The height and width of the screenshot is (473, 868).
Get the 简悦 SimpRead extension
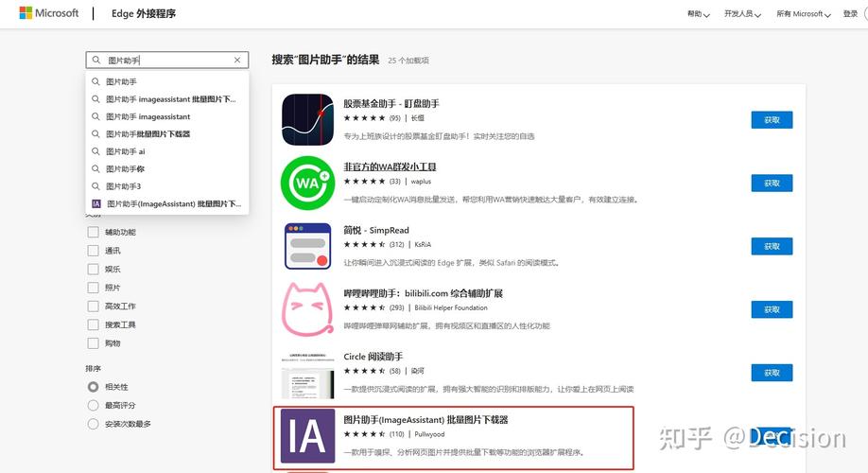tap(772, 246)
